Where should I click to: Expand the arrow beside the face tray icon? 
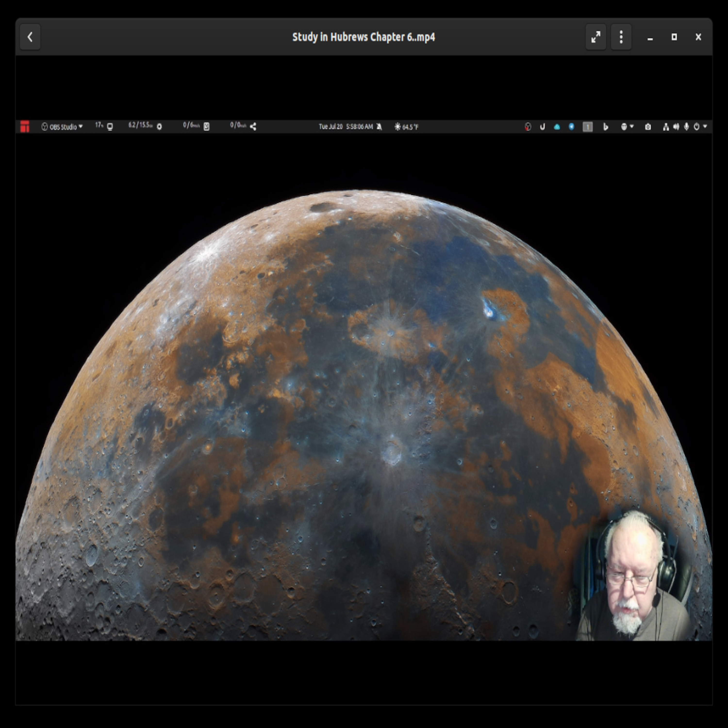pos(632,126)
